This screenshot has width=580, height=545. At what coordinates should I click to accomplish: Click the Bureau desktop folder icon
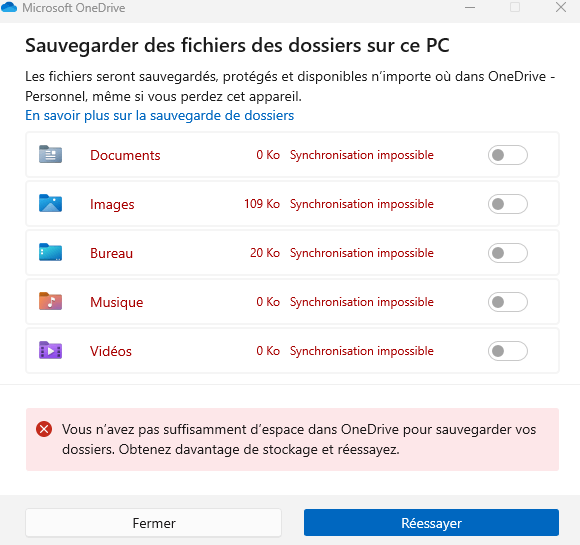[50, 252]
